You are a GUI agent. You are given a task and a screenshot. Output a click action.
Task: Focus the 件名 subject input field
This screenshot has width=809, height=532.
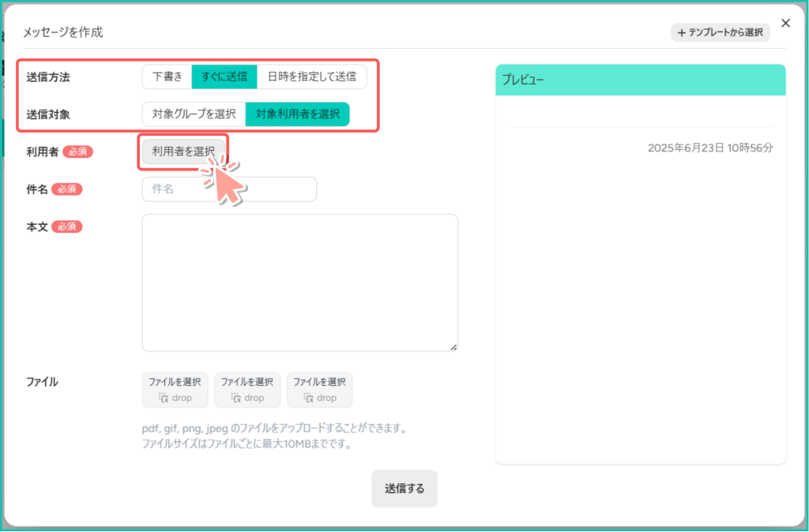[x=229, y=189]
